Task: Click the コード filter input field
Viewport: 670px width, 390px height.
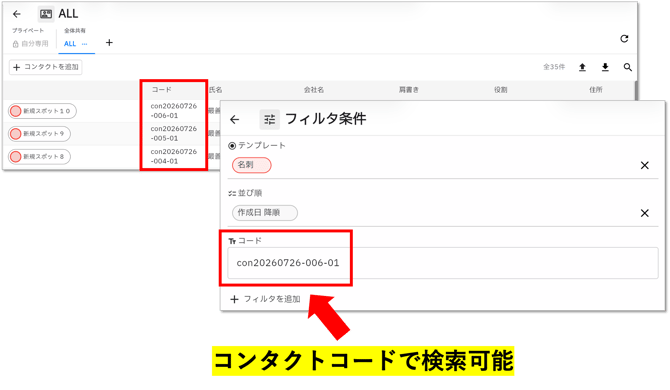Action: 443,263
